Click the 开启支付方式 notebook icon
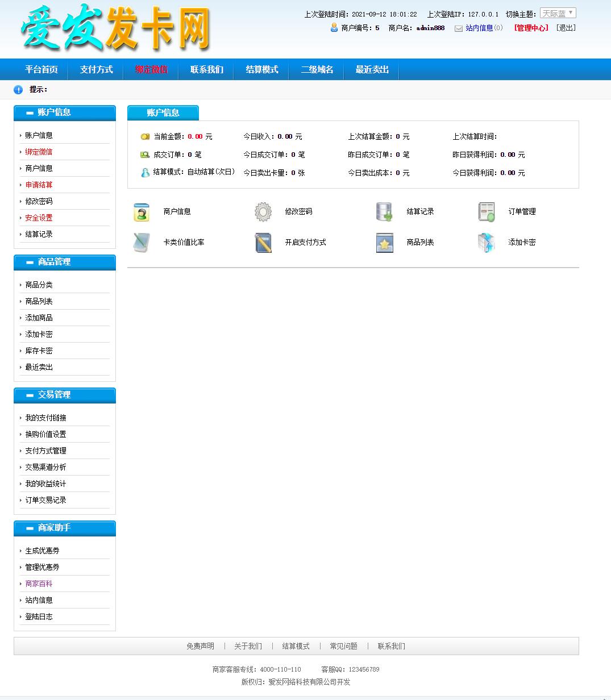 [x=263, y=243]
